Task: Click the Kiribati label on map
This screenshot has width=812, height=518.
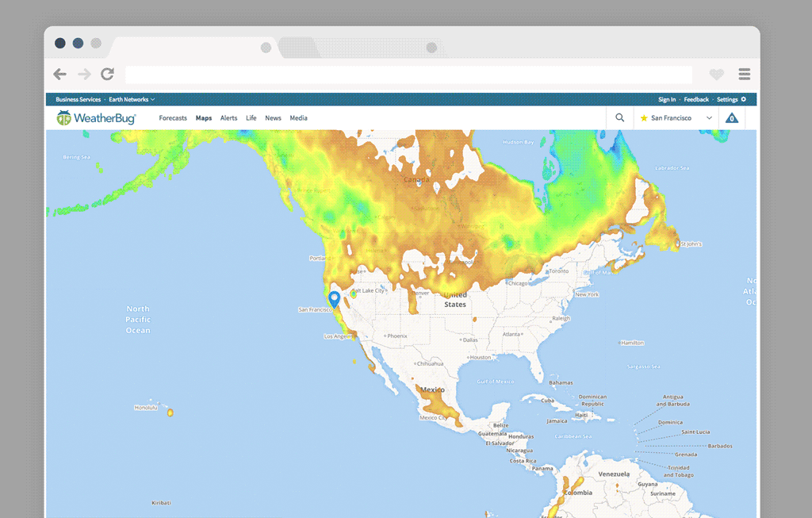Action: click(161, 503)
